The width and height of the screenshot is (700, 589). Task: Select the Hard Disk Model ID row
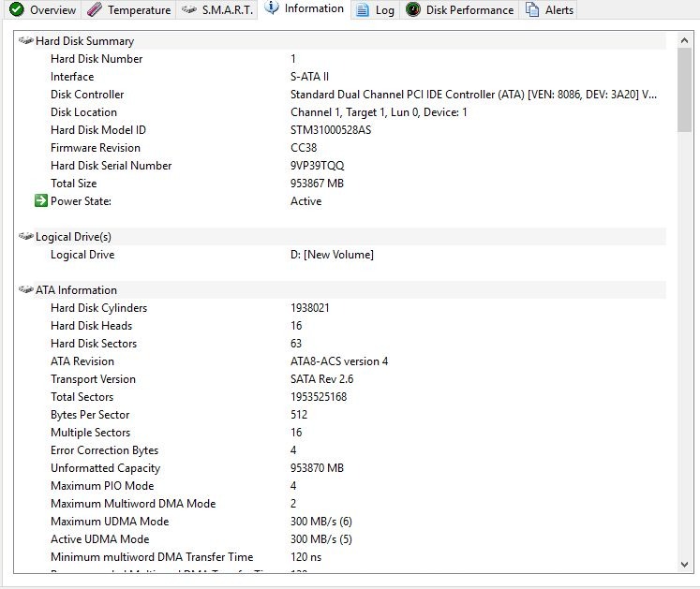pyautogui.click(x=97, y=130)
